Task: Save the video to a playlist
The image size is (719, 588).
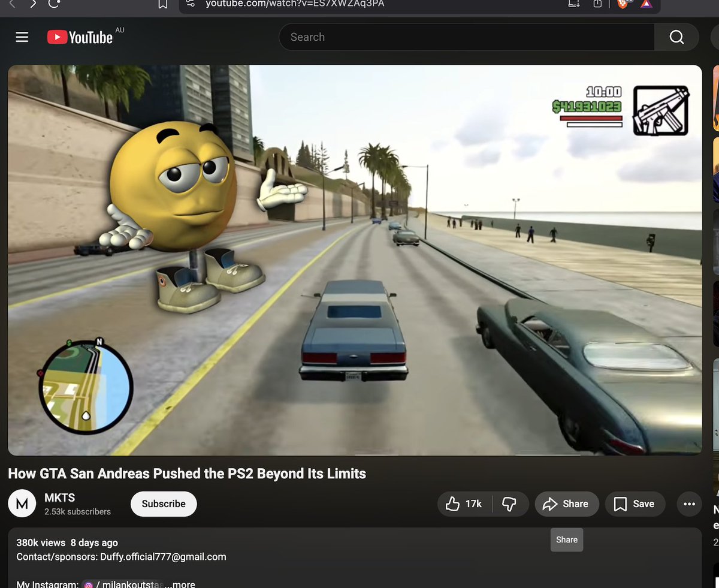Action: tap(636, 504)
